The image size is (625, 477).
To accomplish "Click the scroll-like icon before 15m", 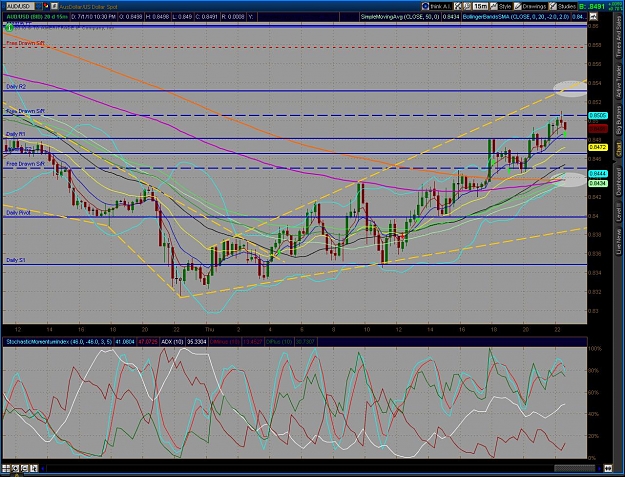I will pos(468,6).
